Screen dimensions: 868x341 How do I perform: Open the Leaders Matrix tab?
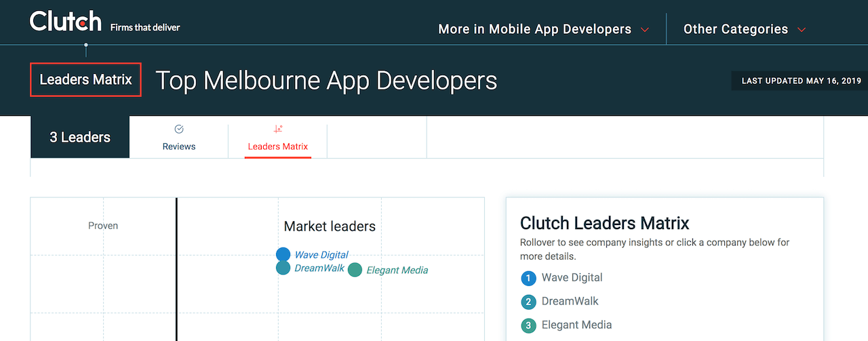pyautogui.click(x=278, y=137)
